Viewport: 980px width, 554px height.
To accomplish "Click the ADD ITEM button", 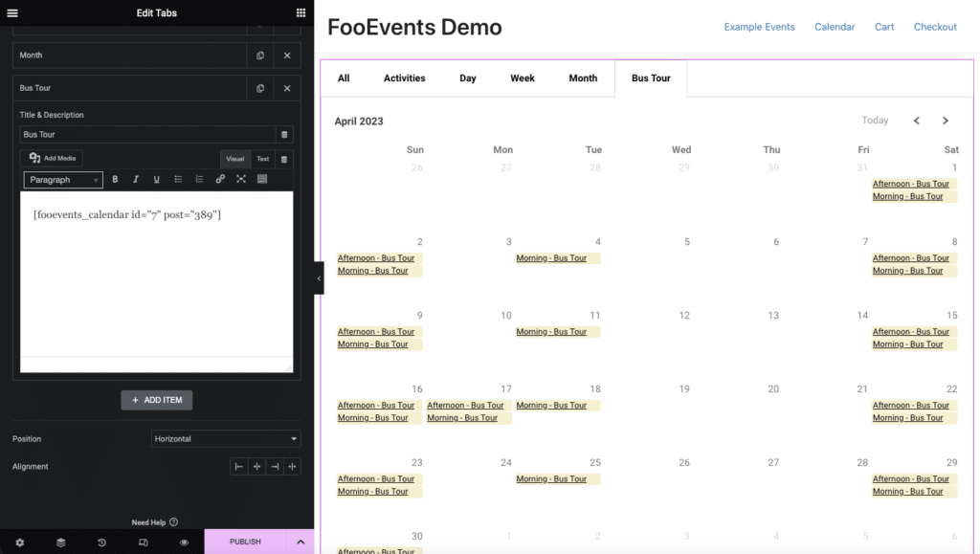I will point(156,400).
